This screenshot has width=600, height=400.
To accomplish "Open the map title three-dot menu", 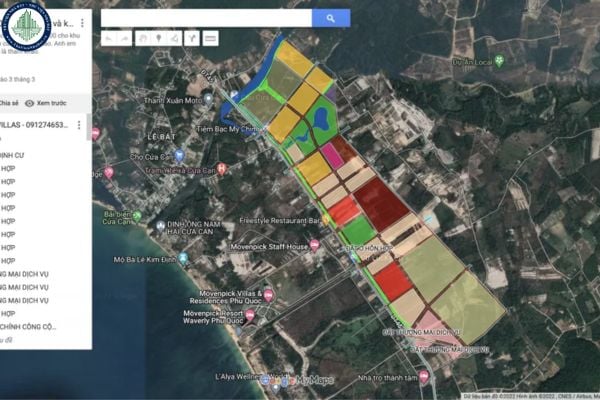I will pyautogui.click(x=82, y=22).
